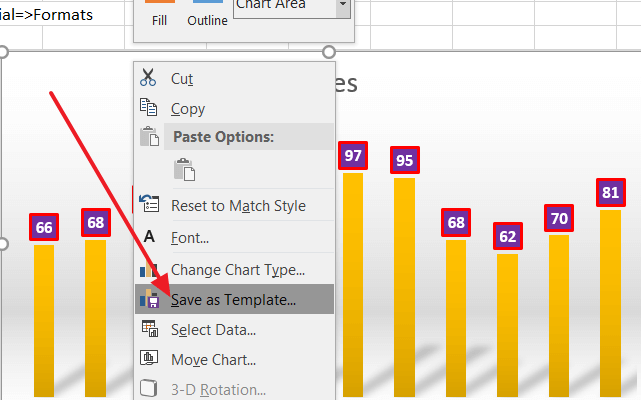641x400 pixels.
Task: Select the data label showing 62
Action: click(x=508, y=236)
